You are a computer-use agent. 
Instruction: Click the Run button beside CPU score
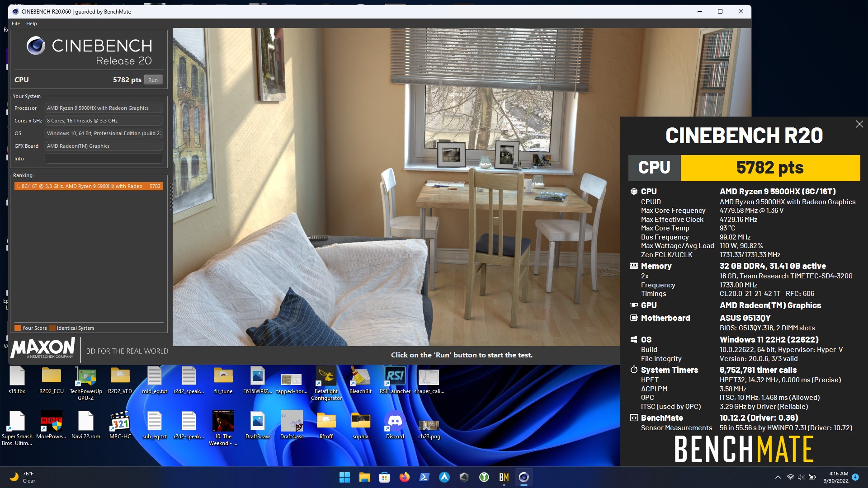153,80
